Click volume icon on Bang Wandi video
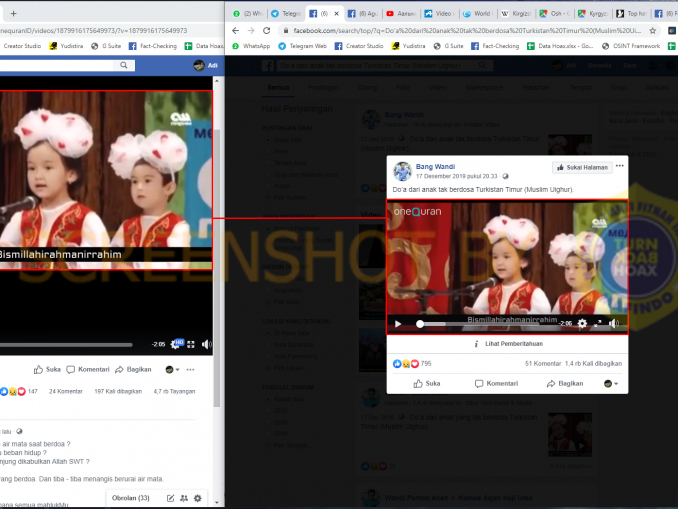Viewport: 678px width, 509px height. [614, 323]
